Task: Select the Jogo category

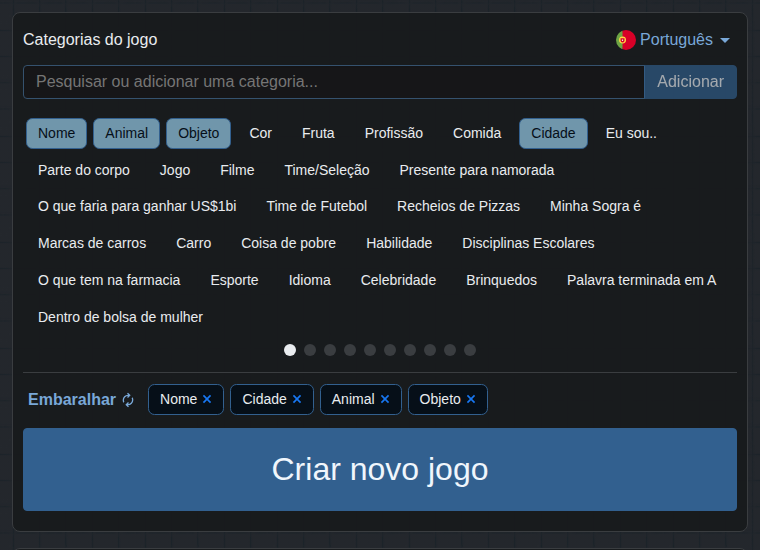Action: coord(175,170)
